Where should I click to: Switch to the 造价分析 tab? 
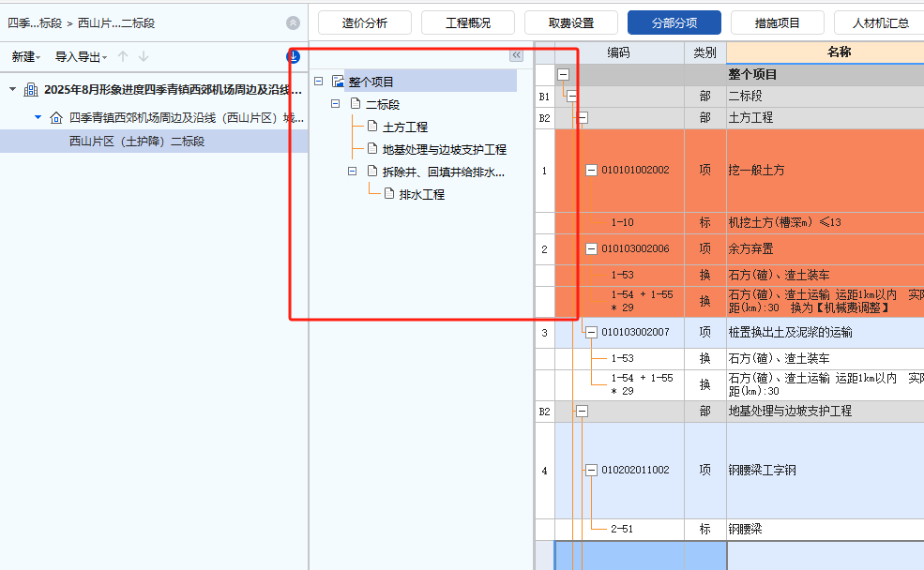coord(364,22)
